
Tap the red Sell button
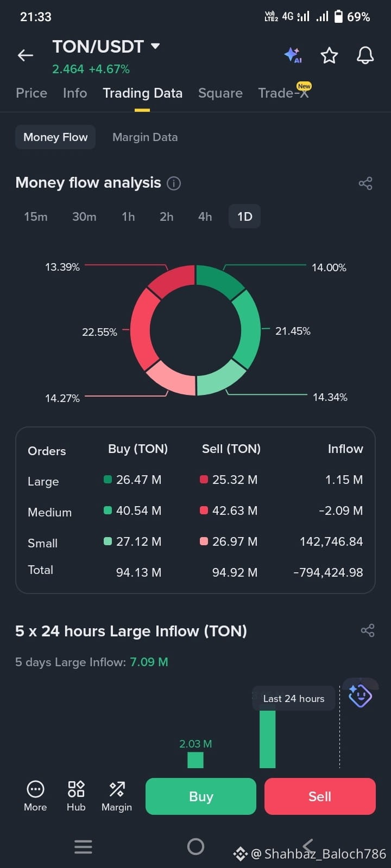pos(320,796)
